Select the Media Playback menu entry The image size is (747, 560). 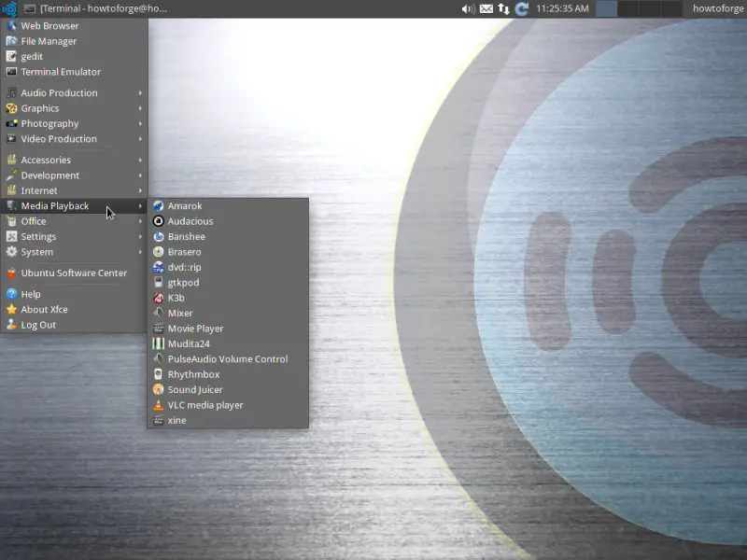(75, 206)
